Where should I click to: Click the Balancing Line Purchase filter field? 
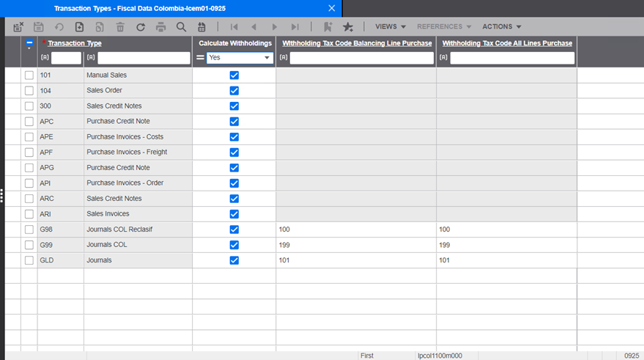tap(360, 58)
